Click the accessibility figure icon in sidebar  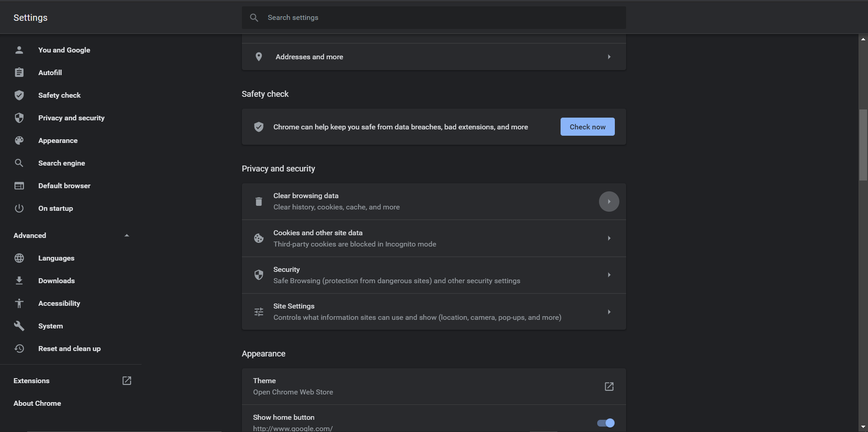[x=19, y=303]
